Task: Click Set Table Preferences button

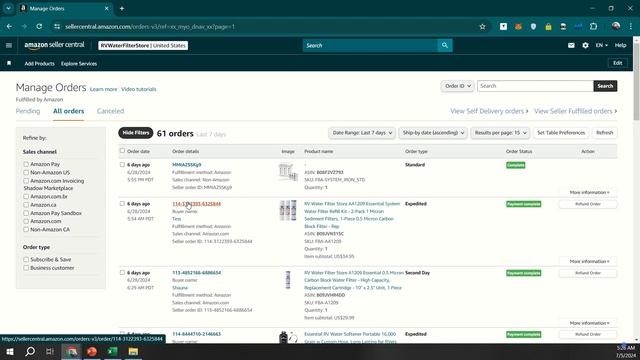Action: 561,133
